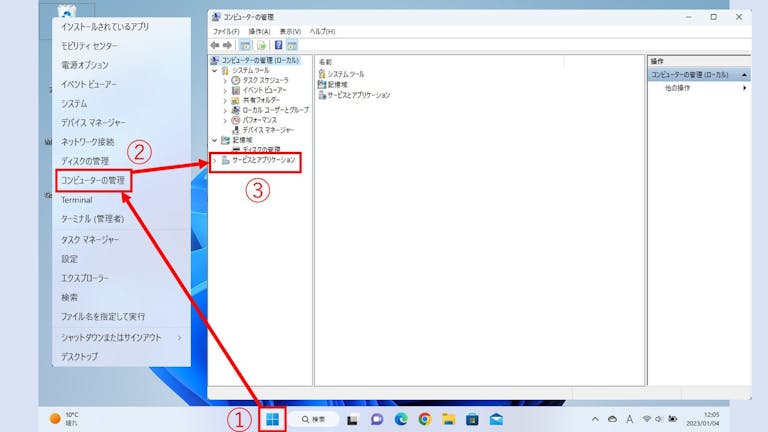Screen dimensions: 768x432
Task: Click the 共有フォルダー icon in tree
Action: 236,100
